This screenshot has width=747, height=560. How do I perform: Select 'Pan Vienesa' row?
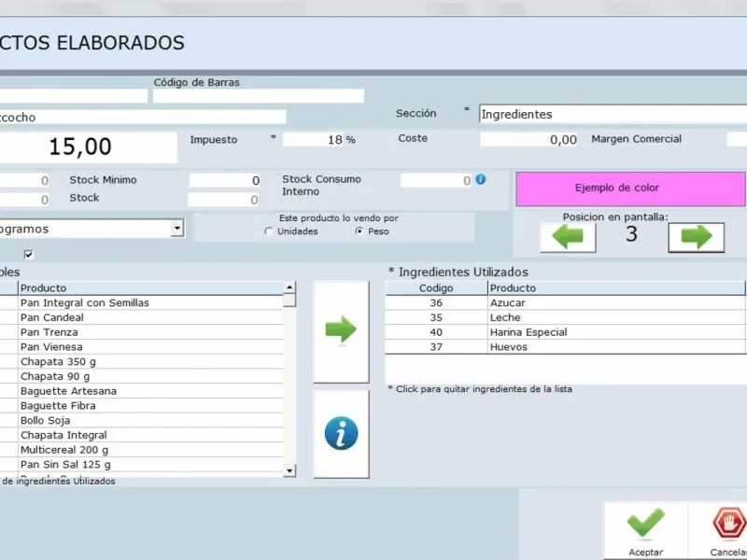[x=141, y=347]
